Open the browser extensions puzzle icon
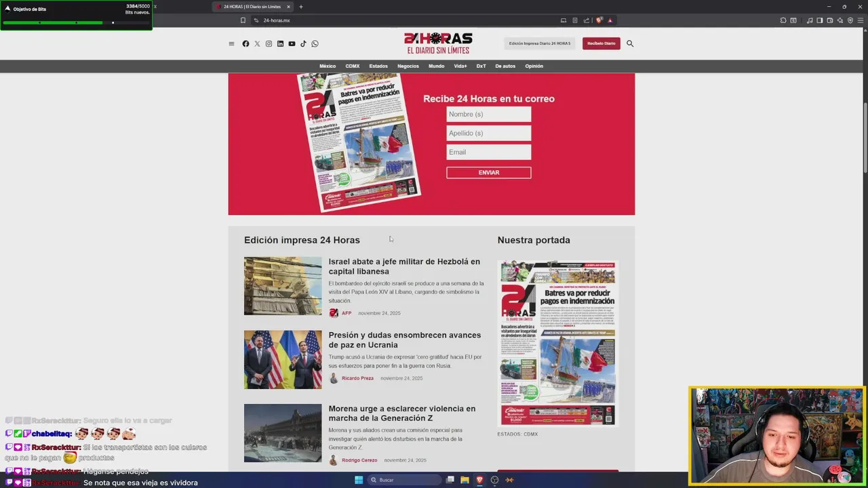This screenshot has width=868, height=488. 783,20
